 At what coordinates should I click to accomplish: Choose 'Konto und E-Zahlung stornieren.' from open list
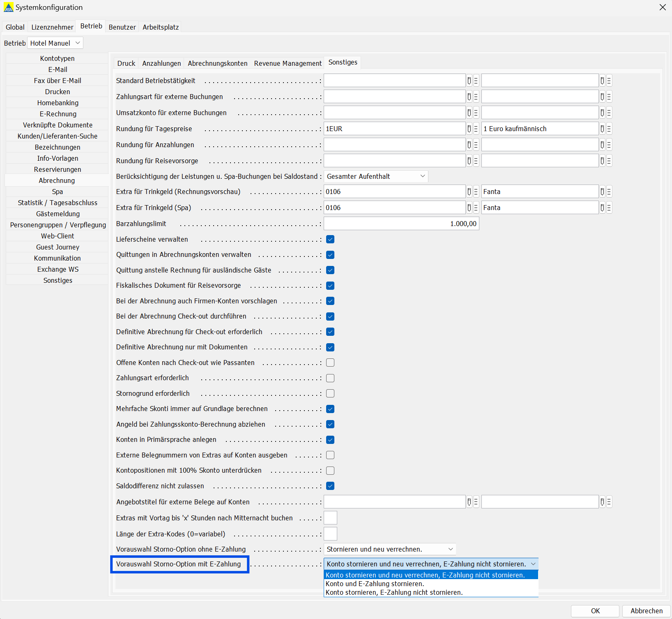click(x=375, y=584)
